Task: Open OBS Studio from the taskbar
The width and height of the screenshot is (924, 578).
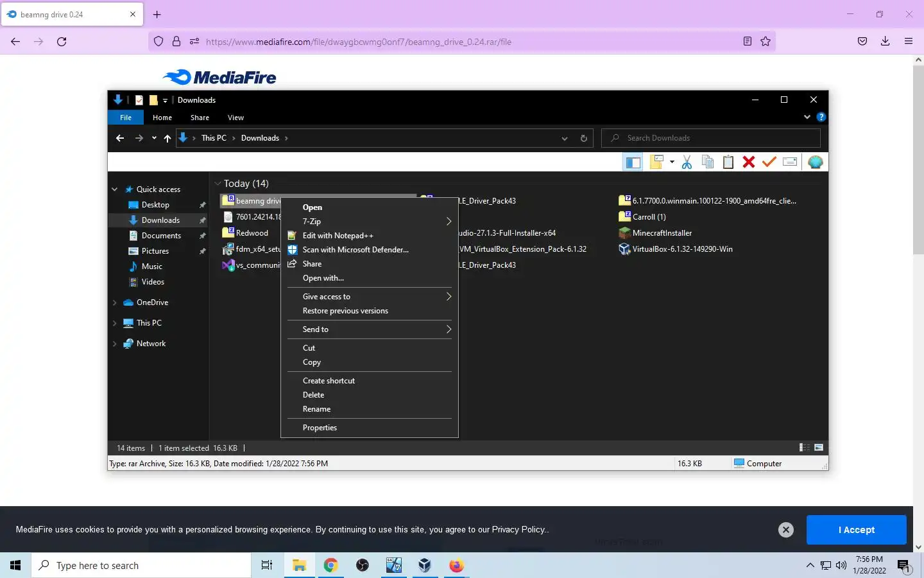Action: 363,565
